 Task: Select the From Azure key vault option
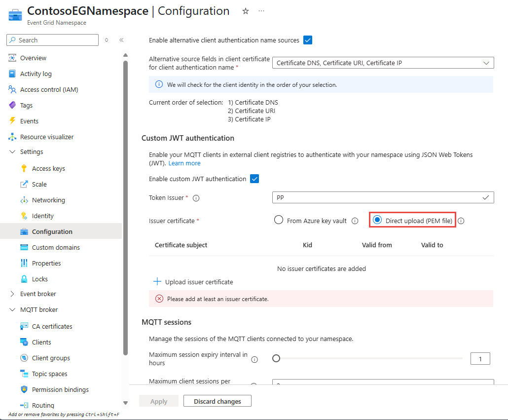[x=279, y=221]
